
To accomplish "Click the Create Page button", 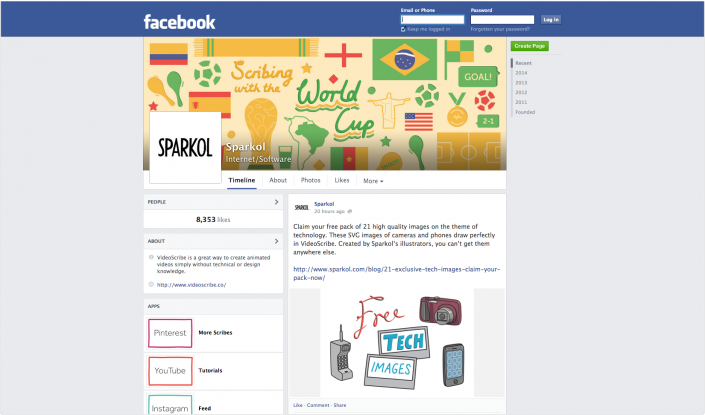I will [x=530, y=46].
